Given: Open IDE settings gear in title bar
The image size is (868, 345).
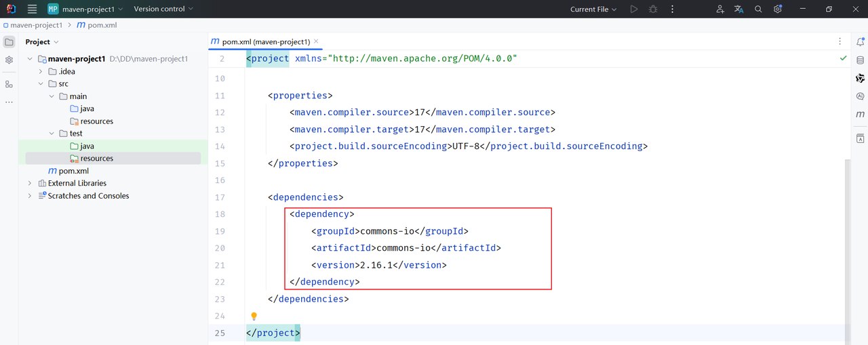Looking at the screenshot, I should click(778, 9).
